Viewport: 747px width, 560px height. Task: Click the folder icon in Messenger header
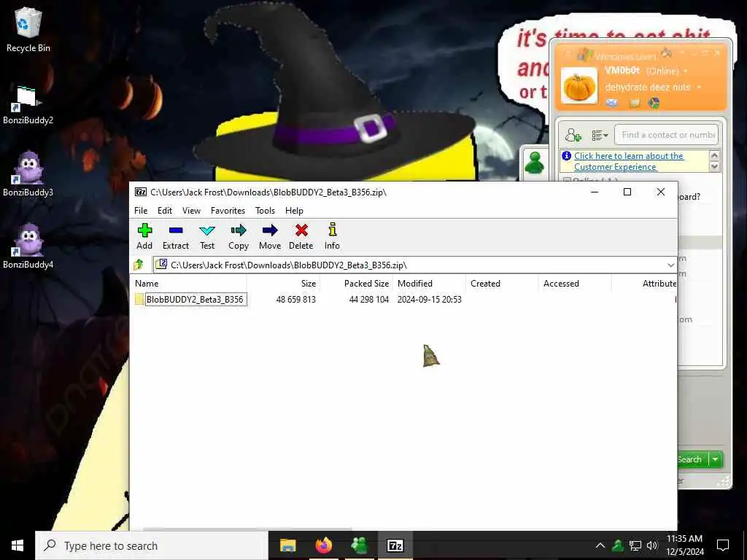(x=634, y=103)
